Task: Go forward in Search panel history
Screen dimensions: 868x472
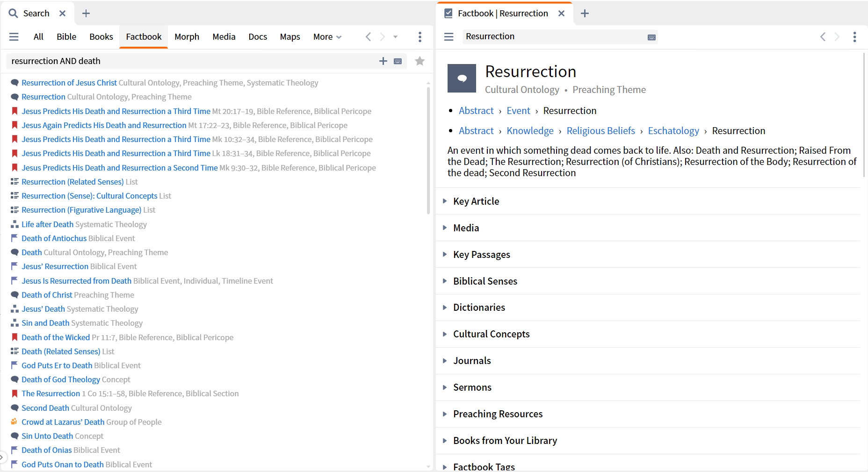Action: [382, 37]
